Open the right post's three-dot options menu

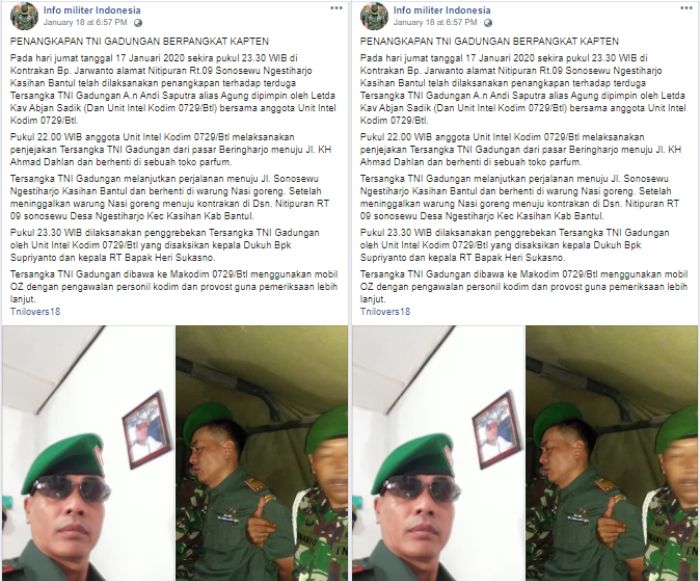(x=686, y=8)
